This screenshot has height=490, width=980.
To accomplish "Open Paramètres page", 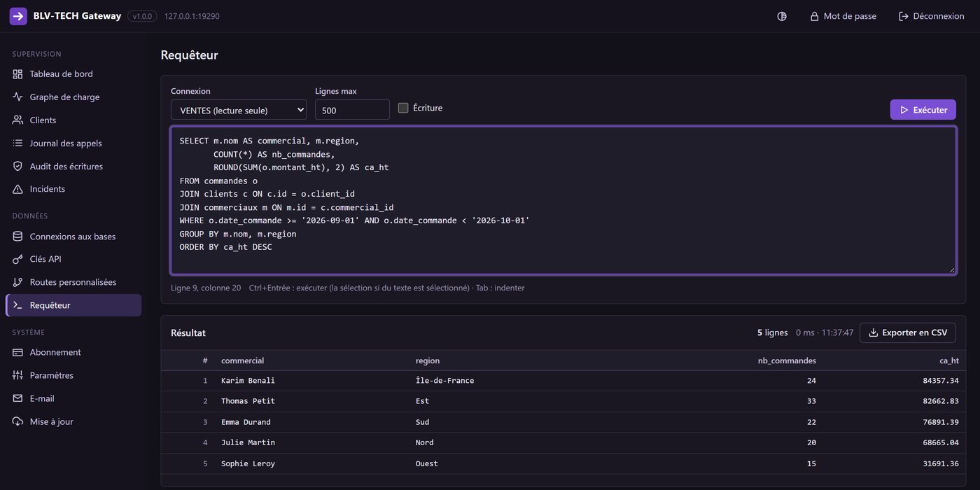I will point(73,375).
